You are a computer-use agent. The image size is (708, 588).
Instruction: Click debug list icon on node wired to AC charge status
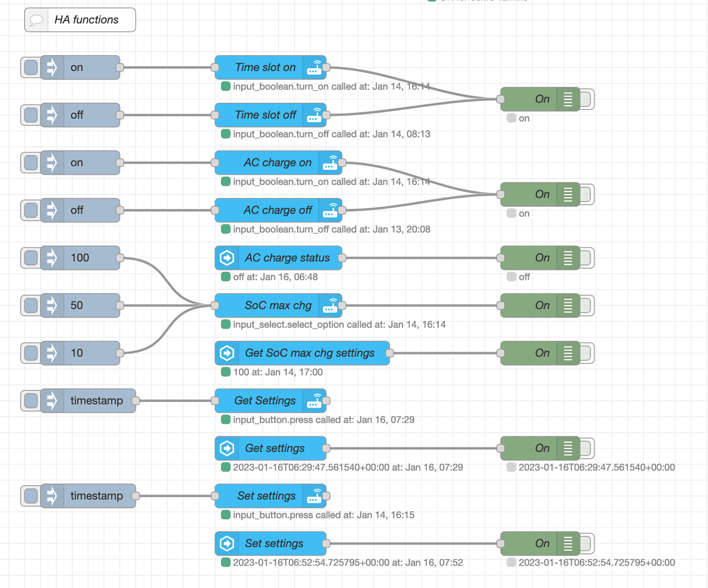click(567, 258)
